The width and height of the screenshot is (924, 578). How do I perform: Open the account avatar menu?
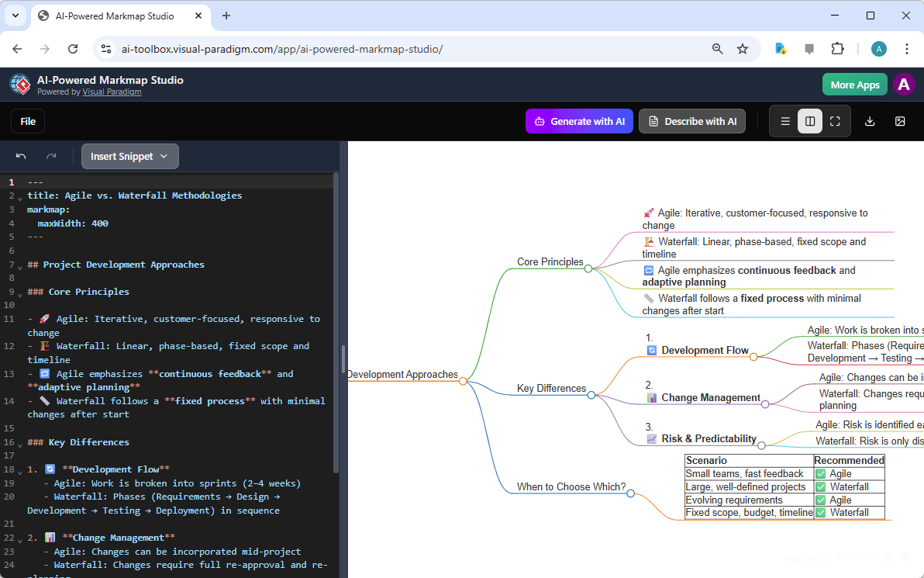tap(904, 84)
